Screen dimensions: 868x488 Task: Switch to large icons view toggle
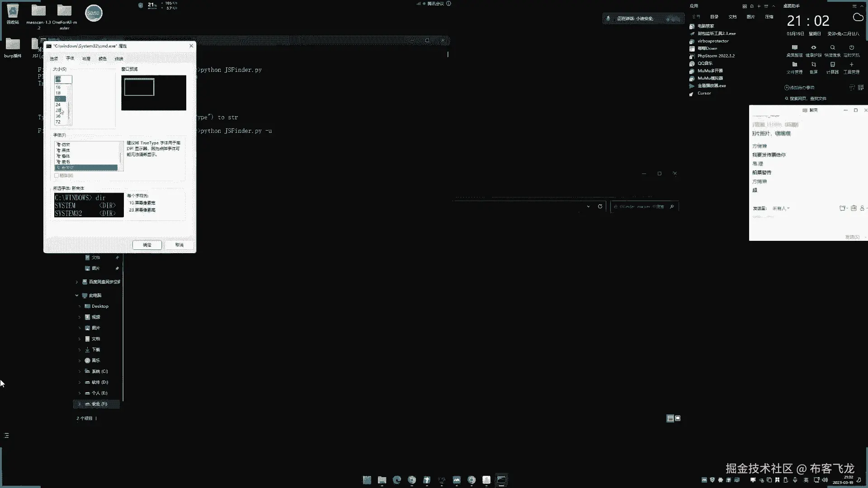click(678, 418)
